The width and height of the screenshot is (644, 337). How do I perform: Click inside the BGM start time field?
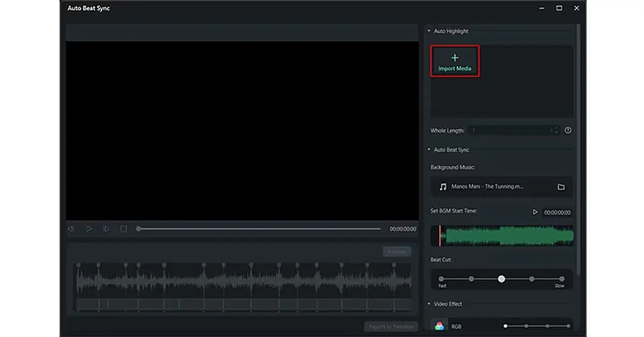(x=557, y=213)
